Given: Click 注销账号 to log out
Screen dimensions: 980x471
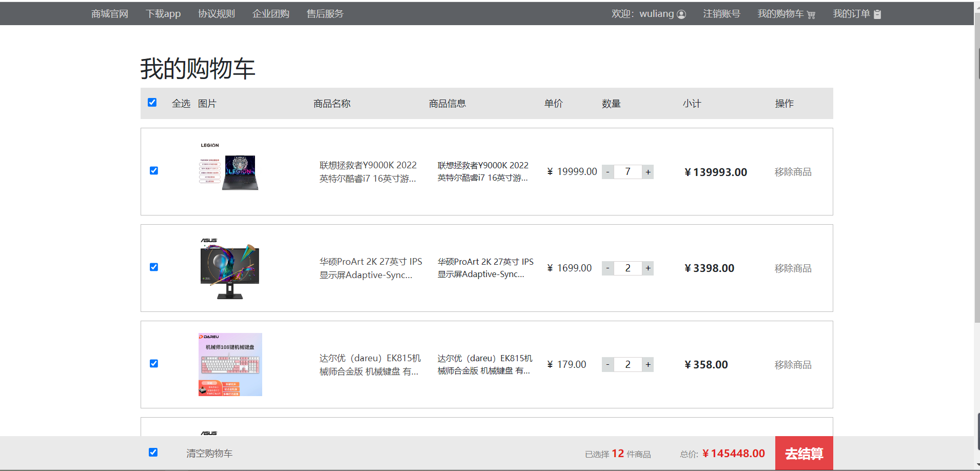Looking at the screenshot, I should pyautogui.click(x=721, y=14).
